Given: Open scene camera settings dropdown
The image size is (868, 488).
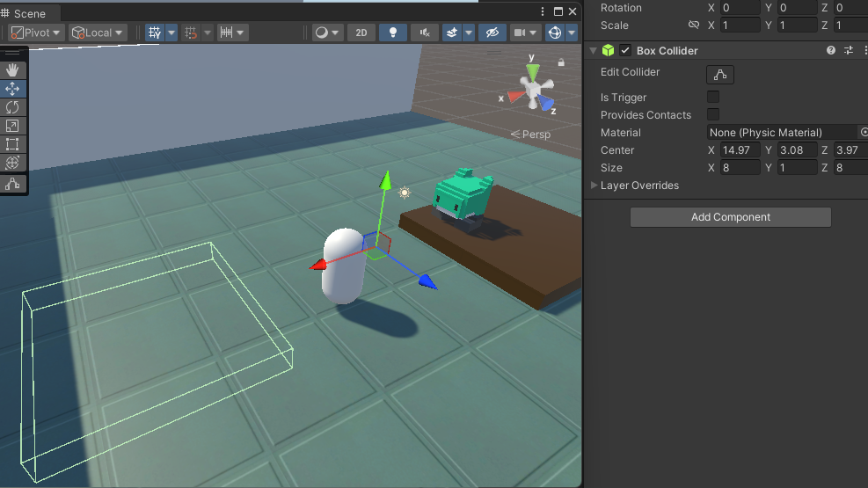Looking at the screenshot, I should 525,33.
